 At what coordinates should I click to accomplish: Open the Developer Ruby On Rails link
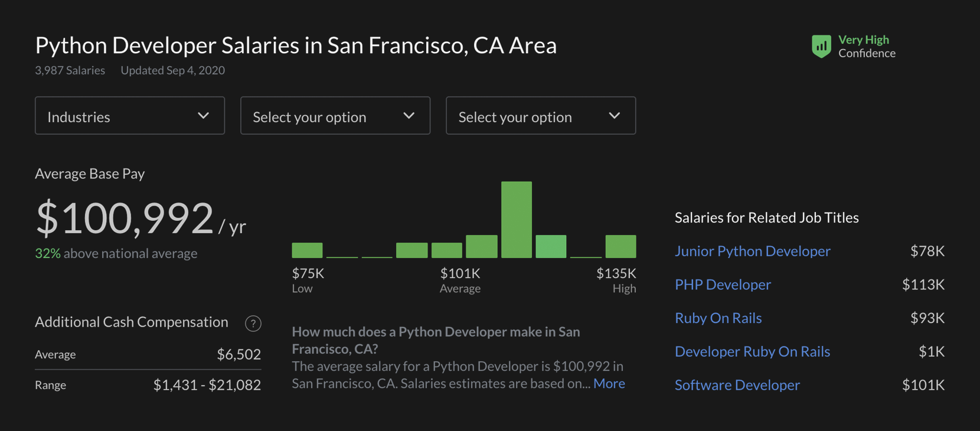752,351
